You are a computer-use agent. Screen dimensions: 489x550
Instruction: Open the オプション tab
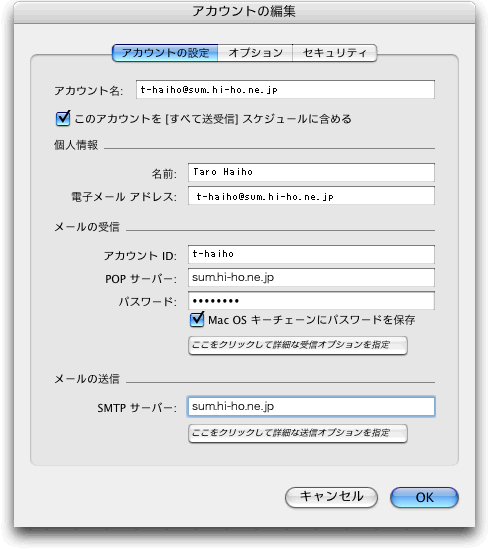point(255,53)
